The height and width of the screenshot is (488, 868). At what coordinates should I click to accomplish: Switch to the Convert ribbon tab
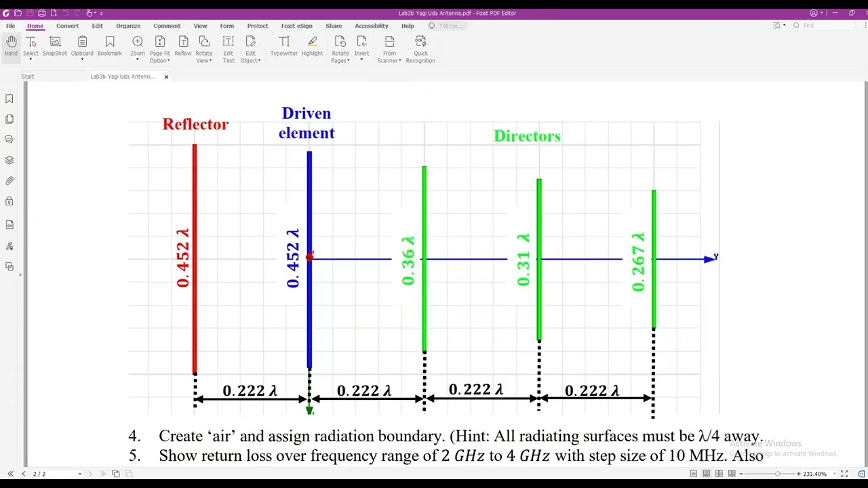pyautogui.click(x=67, y=26)
